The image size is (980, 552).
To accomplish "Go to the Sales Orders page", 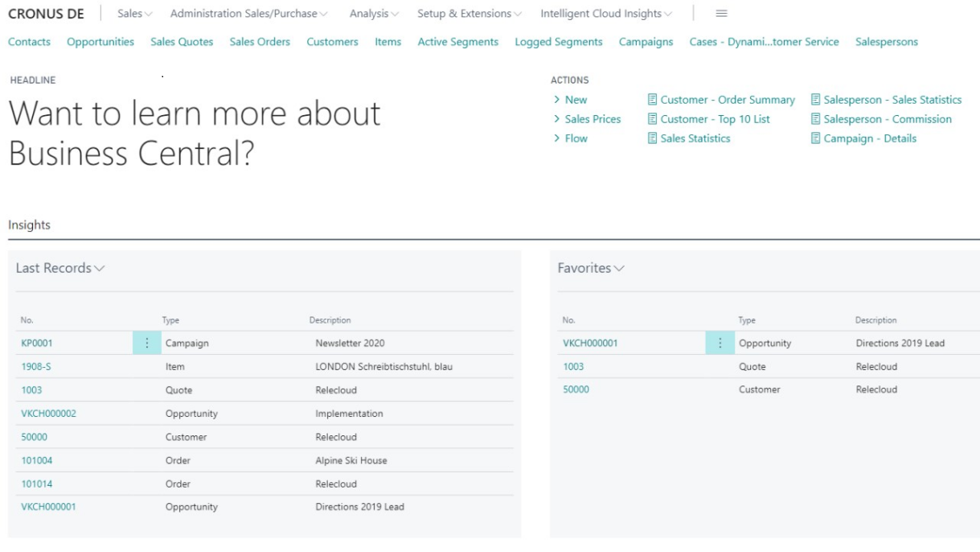I will click(260, 42).
